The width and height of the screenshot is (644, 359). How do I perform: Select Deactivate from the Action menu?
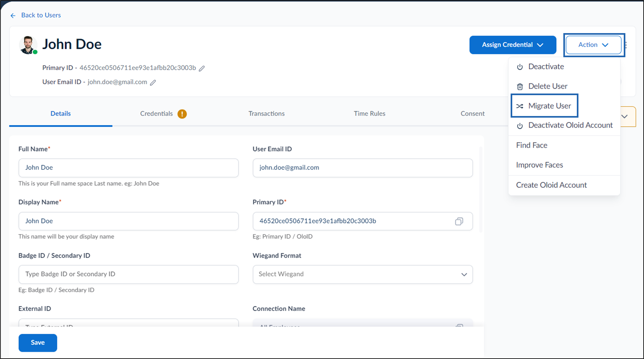[x=564, y=67]
